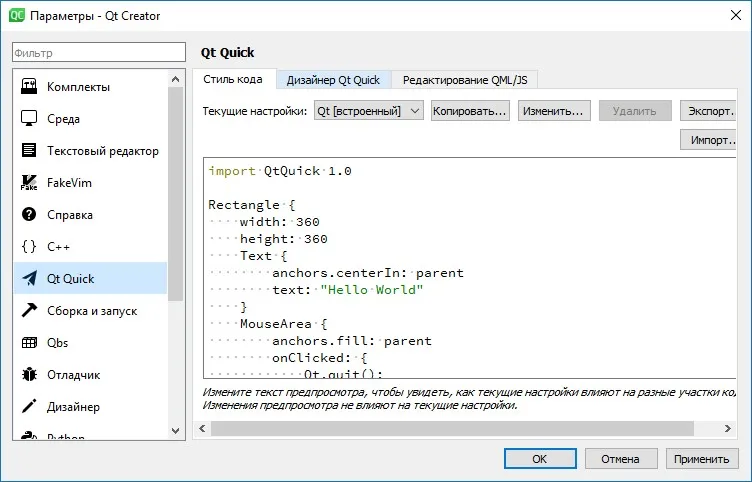
Task: Open the Help (Справка) question mark icon
Action: click(29, 214)
